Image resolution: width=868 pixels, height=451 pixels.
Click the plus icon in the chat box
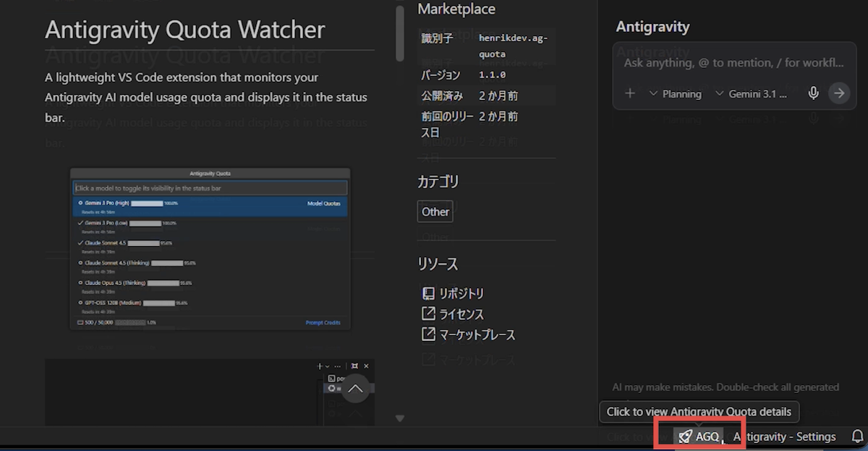click(x=630, y=93)
